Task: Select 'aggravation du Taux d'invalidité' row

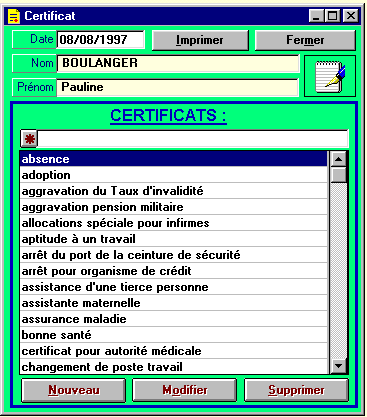Action: 174,191
